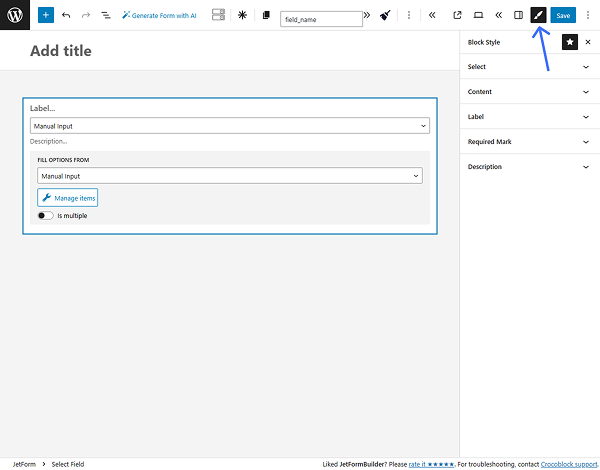
Task: Click the field_name input box
Action: coord(321,19)
